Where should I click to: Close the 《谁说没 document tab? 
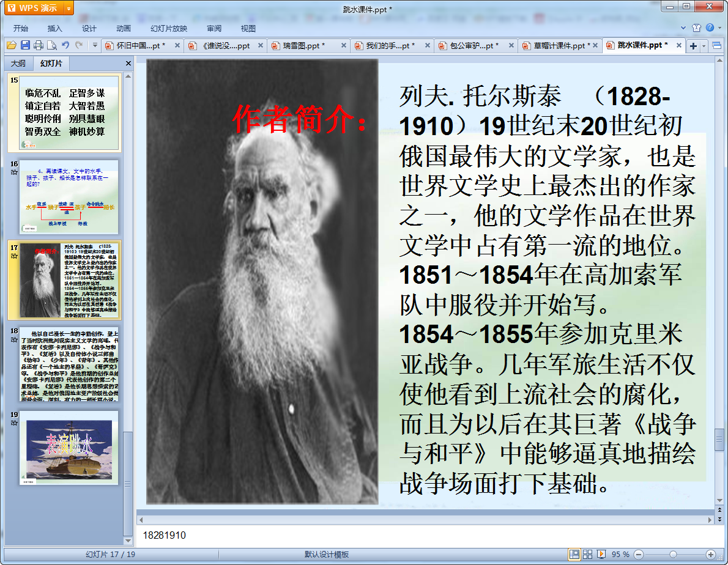(x=261, y=45)
